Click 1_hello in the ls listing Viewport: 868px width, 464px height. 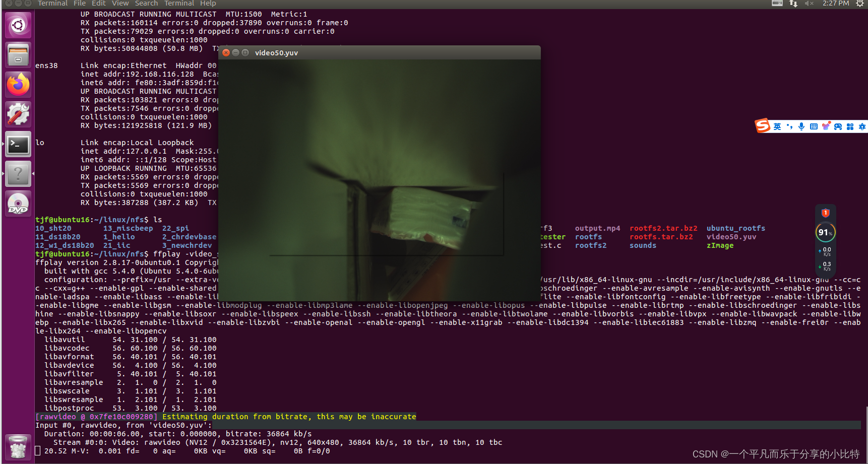click(119, 237)
